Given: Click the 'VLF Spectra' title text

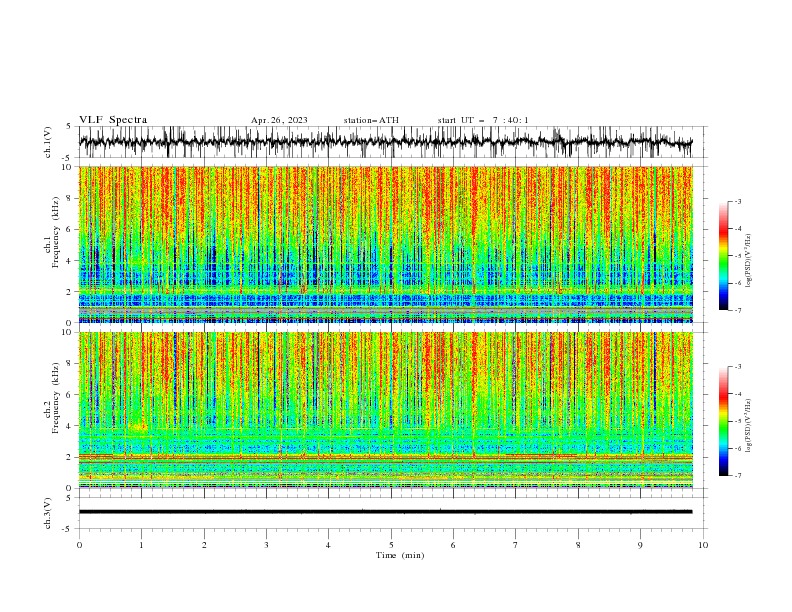Looking at the screenshot, I should (113, 120).
